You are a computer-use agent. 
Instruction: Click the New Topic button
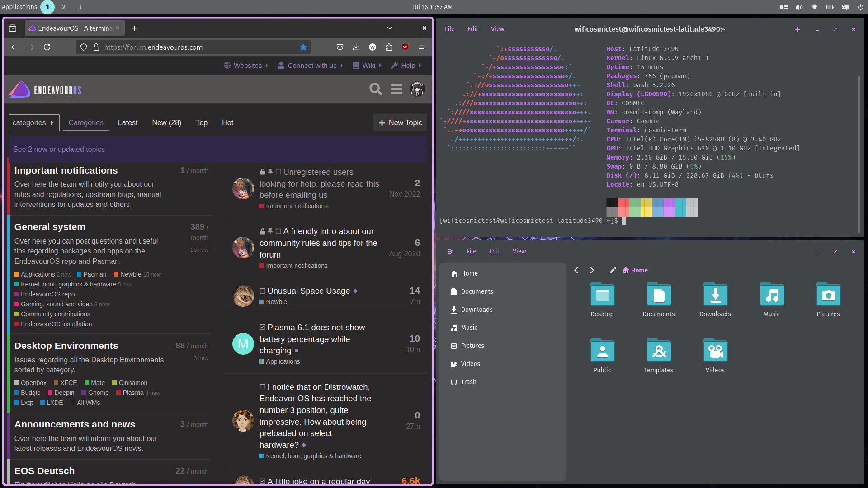pos(400,122)
